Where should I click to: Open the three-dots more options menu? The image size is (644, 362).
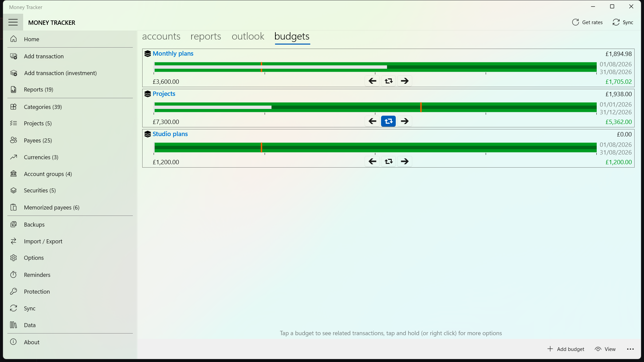point(631,349)
